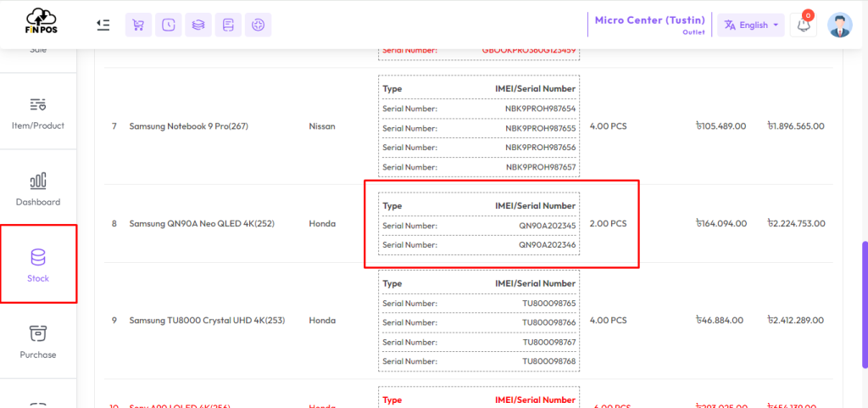This screenshot has height=408, width=868.
Task: Click the FinPOS cloud logo
Action: [42, 21]
